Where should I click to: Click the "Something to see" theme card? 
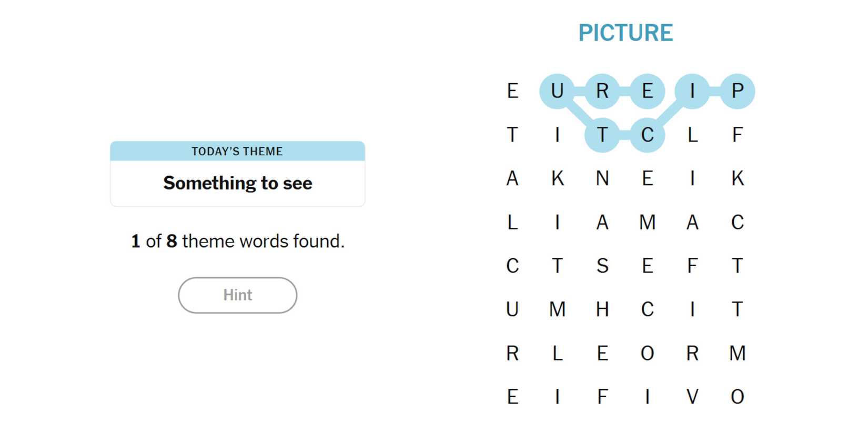coord(237,174)
